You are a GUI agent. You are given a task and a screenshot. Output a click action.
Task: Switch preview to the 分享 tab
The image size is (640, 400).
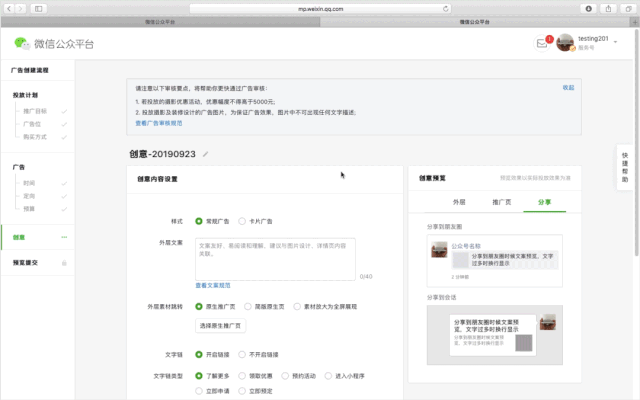544,202
